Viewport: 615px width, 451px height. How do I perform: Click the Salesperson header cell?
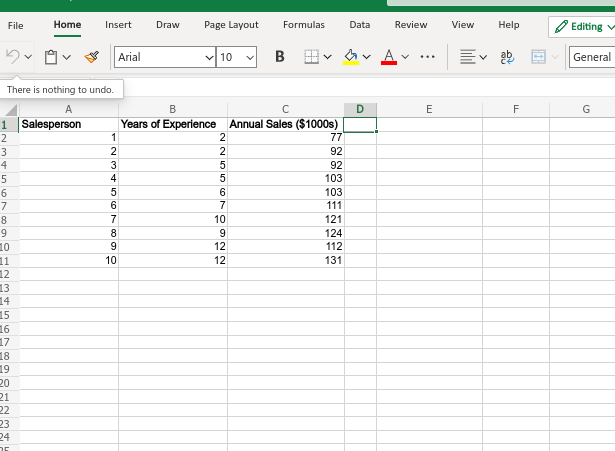pos(69,124)
